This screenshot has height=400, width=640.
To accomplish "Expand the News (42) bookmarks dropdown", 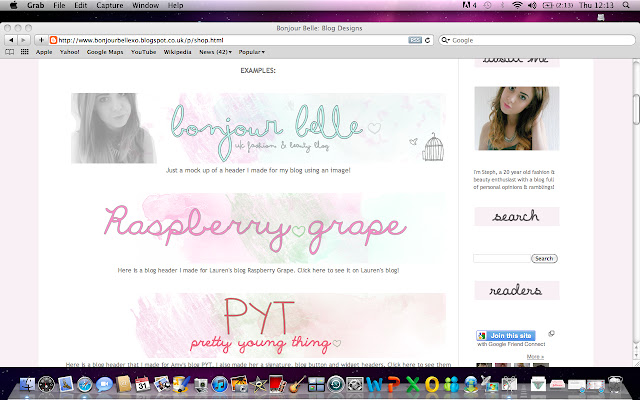I will pos(215,52).
